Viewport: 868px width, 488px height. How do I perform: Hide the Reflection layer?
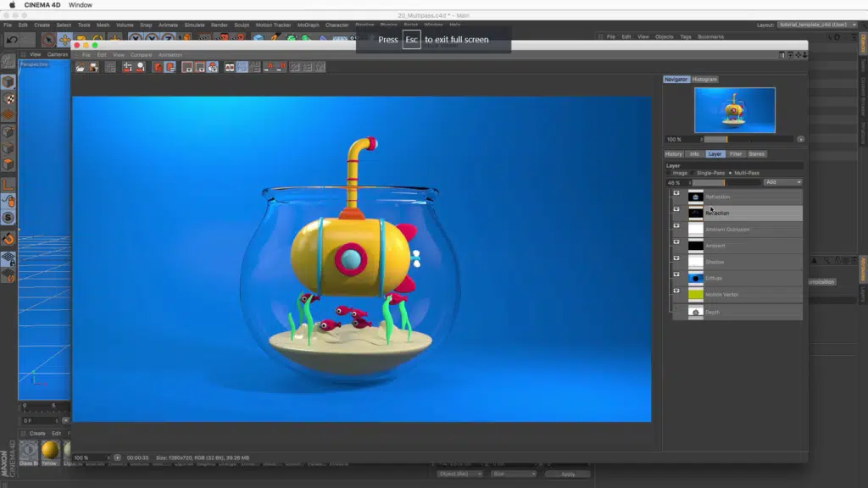point(676,209)
